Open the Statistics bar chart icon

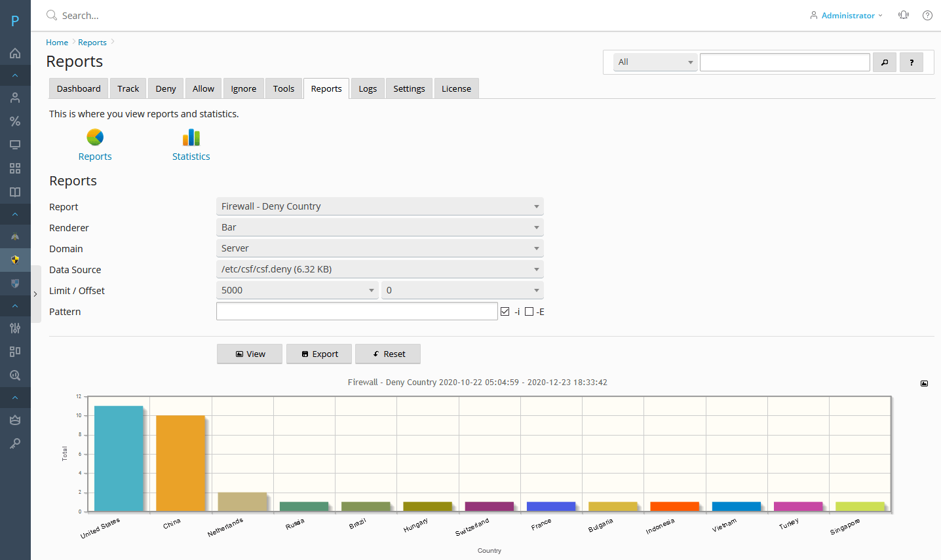click(191, 137)
